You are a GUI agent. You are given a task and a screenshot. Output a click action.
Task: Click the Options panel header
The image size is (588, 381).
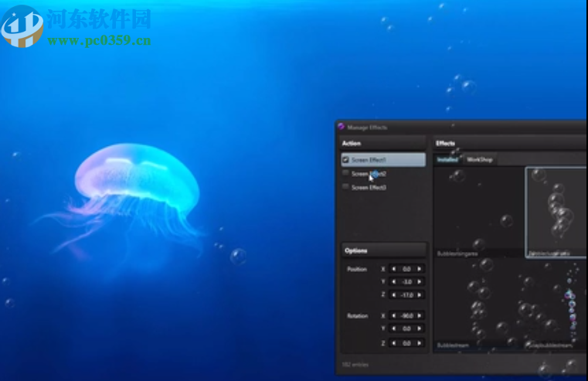point(383,250)
